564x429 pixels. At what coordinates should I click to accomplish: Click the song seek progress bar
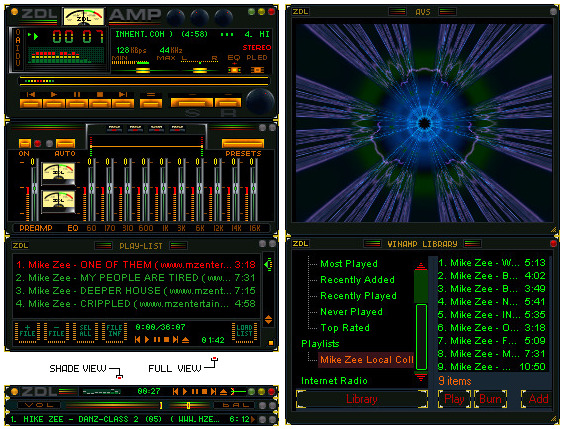click(x=144, y=81)
